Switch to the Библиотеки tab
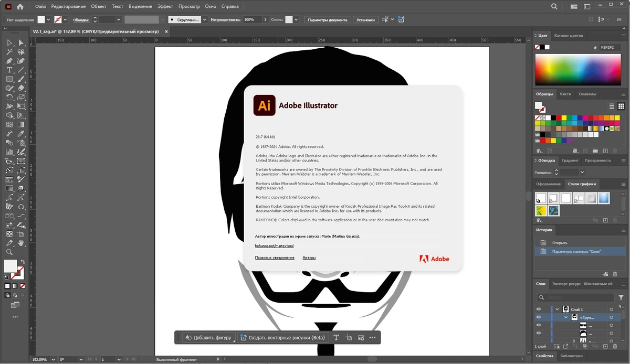This screenshot has width=630, height=364. click(x=571, y=356)
